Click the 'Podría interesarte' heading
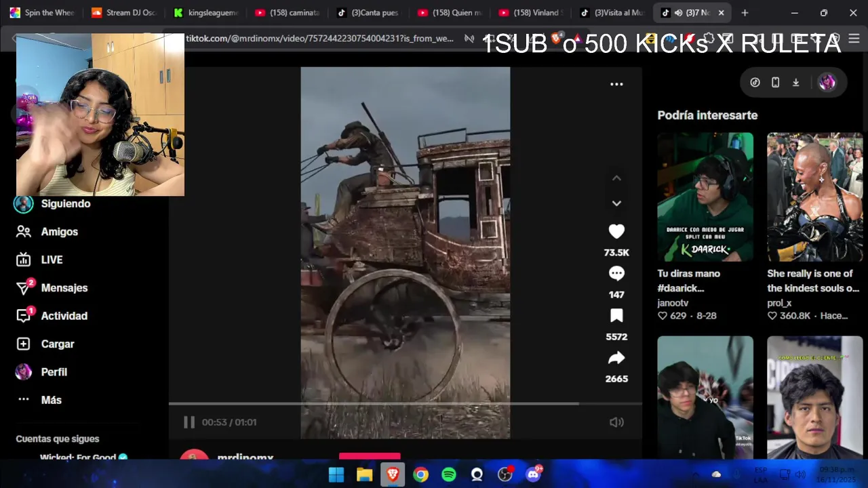The height and width of the screenshot is (488, 868). (707, 115)
